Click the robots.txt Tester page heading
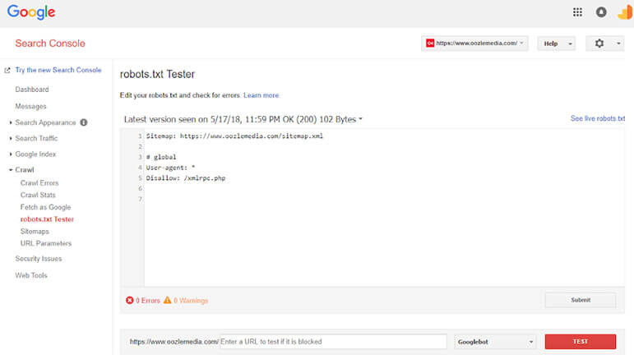Viewport: 634px width, 364px height. (x=157, y=74)
